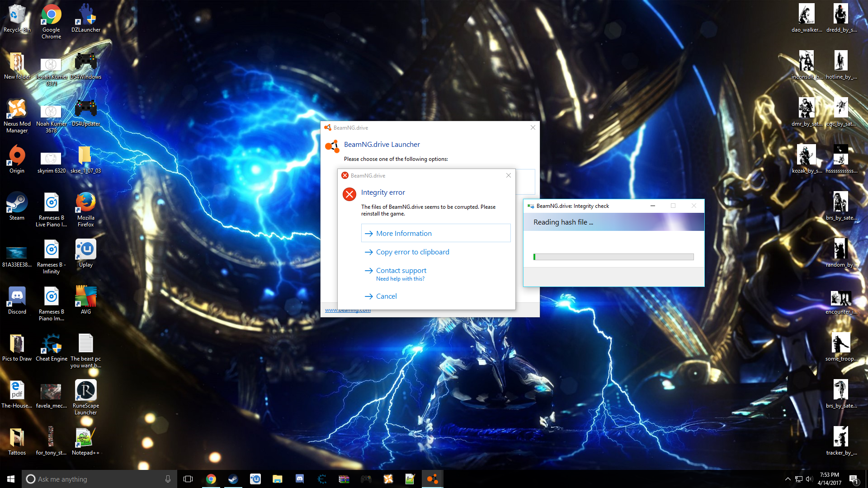Open the network icon in system tray
Viewport: 868px width, 488px height.
798,479
